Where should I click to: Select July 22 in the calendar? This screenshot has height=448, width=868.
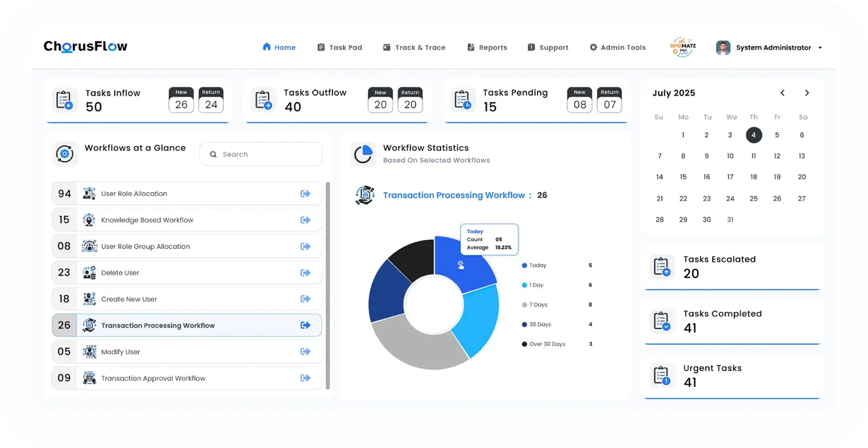tap(683, 199)
